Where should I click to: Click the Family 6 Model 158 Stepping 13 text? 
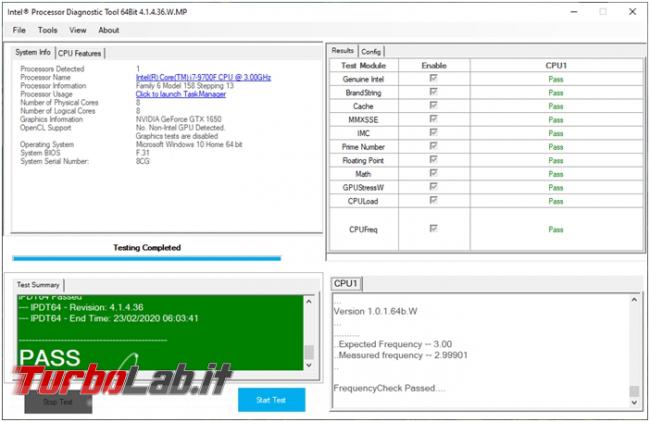(x=185, y=86)
